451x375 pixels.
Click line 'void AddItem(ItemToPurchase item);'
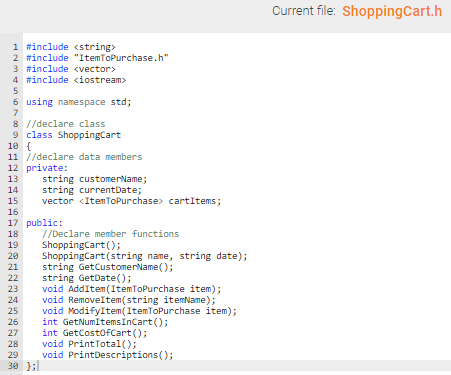[132, 289]
